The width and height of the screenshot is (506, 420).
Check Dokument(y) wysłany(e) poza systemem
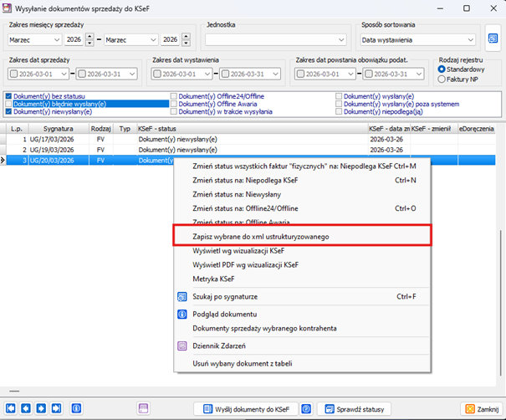[340, 105]
